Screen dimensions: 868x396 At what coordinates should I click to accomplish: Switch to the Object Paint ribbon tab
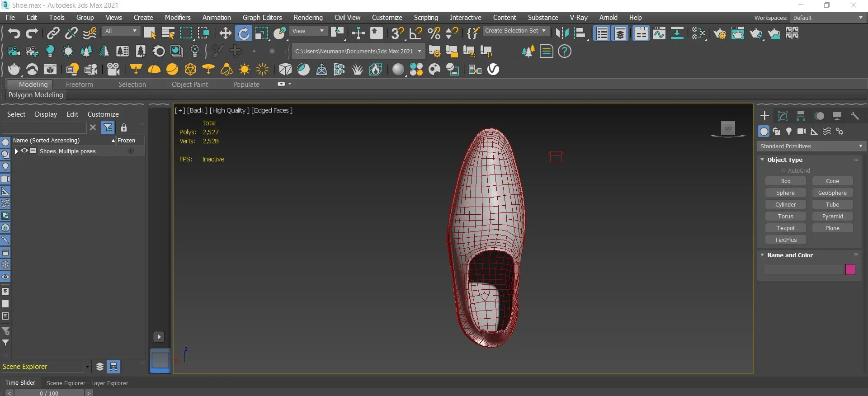190,85
